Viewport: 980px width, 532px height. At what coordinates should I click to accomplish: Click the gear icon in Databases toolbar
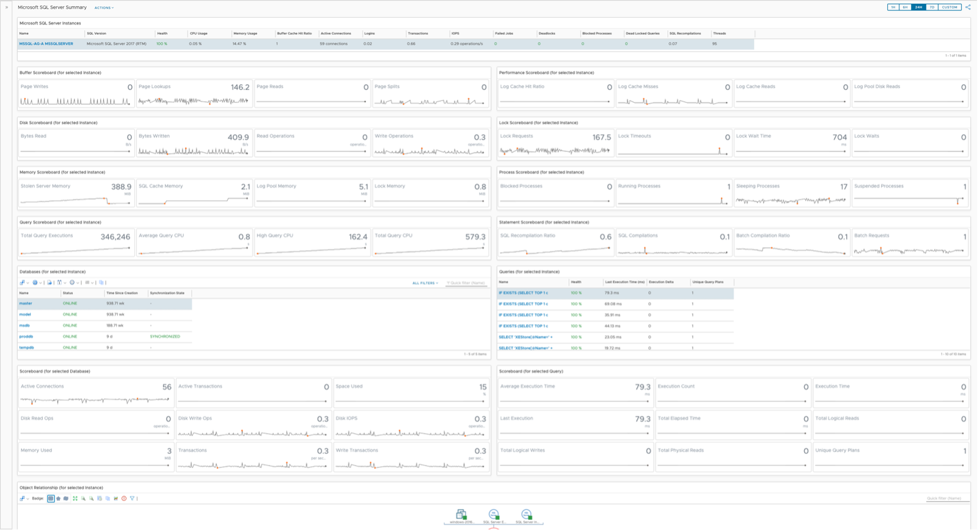tap(35, 283)
